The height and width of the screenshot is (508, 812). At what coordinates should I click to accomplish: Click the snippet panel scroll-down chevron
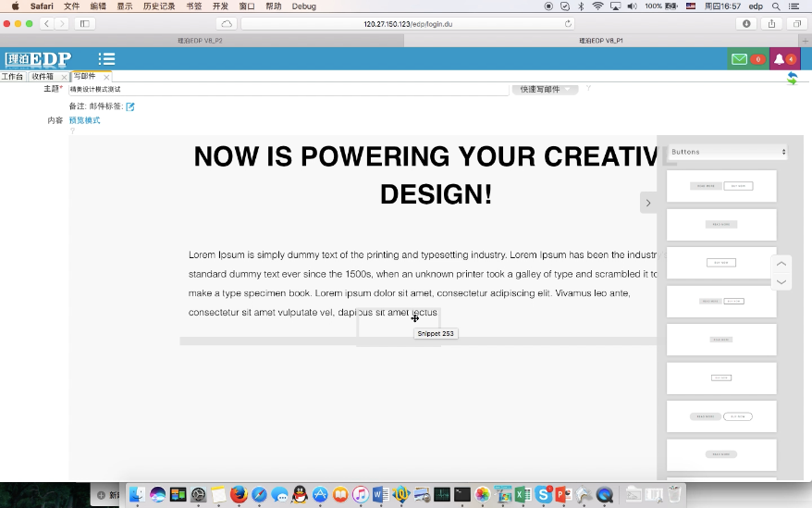pyautogui.click(x=781, y=281)
